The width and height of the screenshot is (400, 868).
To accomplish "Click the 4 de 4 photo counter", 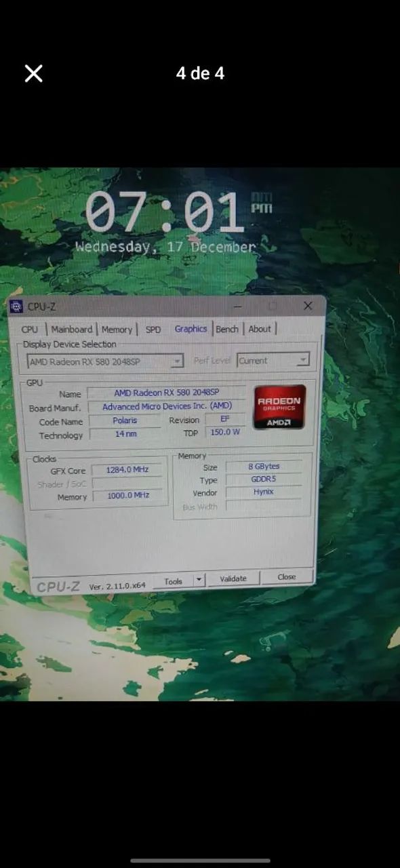I will click(x=200, y=73).
